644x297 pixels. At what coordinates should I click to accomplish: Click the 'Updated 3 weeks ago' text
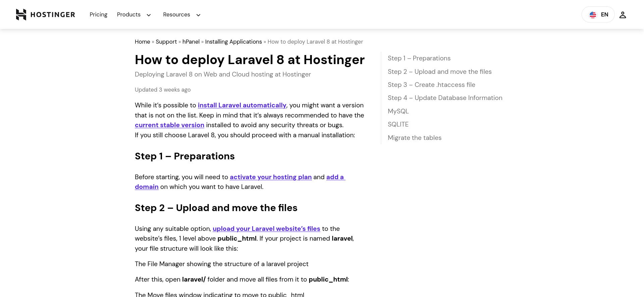(163, 90)
